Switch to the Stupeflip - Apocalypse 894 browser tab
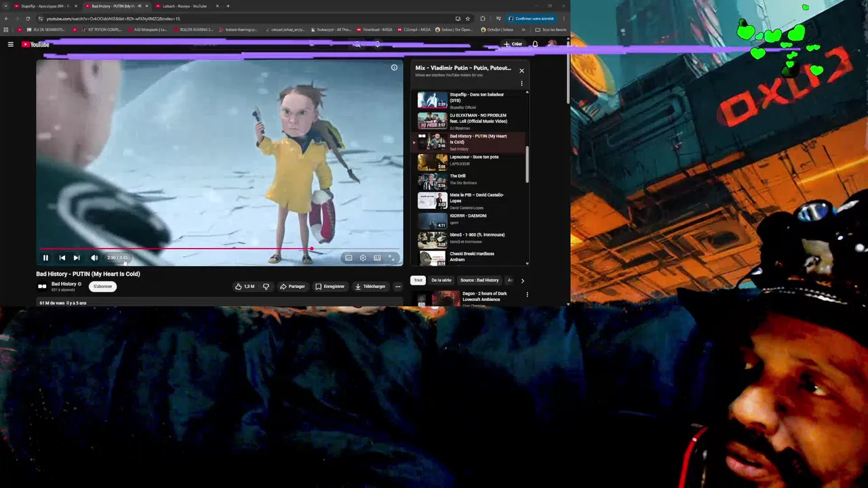This screenshot has width=868, height=488. 45,6
